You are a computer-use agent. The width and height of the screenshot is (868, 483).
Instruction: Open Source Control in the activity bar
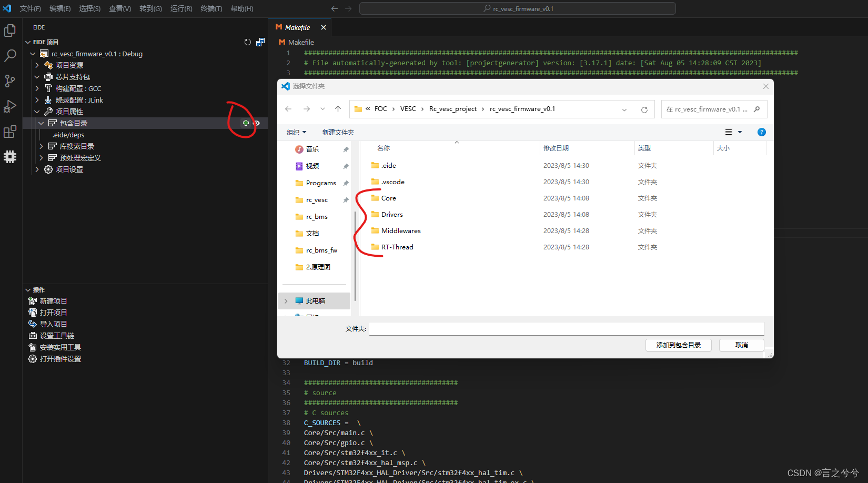[x=10, y=80]
